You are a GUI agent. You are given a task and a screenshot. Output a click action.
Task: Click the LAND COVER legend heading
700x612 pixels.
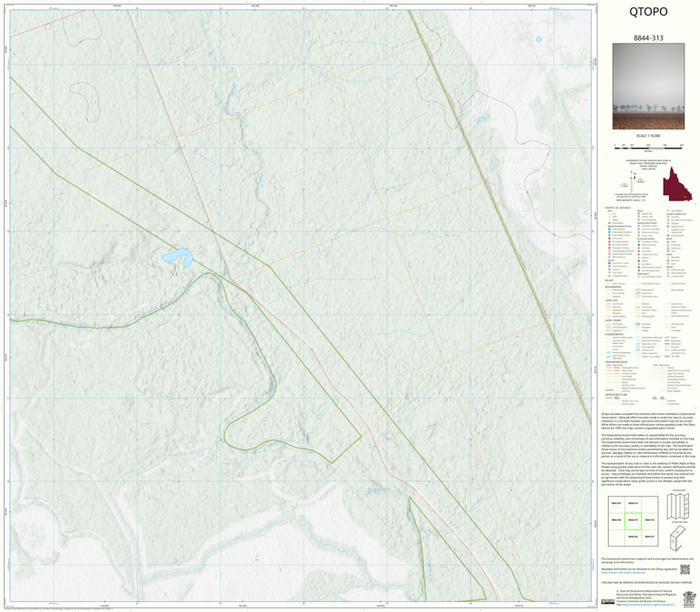coord(612,320)
